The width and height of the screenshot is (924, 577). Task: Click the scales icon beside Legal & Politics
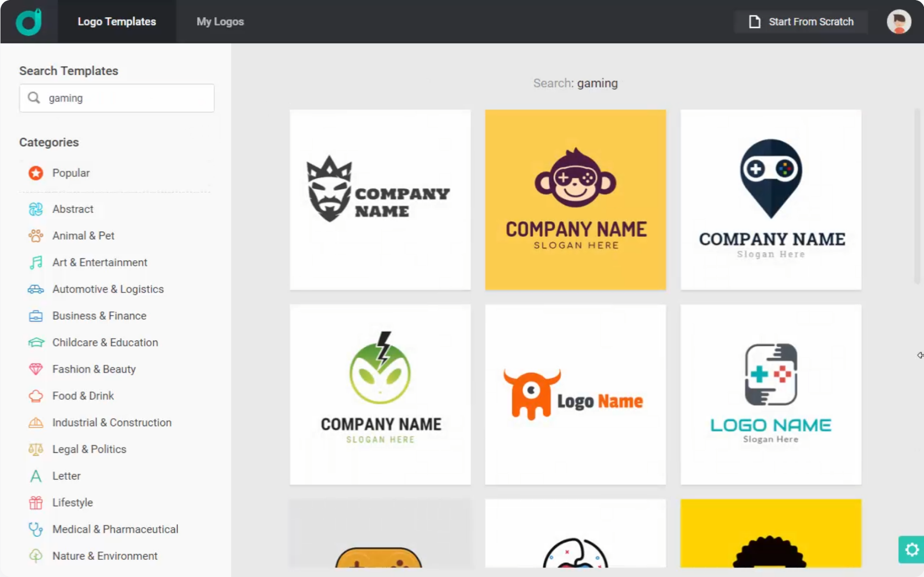pos(36,449)
